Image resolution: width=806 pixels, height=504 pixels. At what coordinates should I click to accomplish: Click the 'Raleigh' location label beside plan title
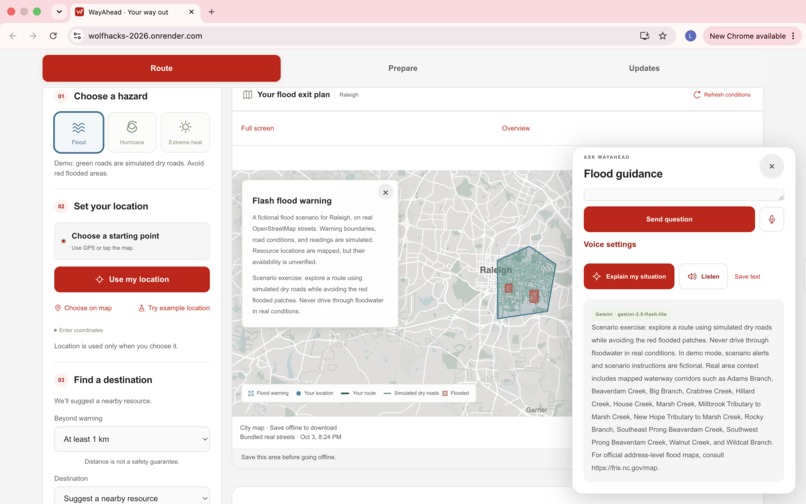click(x=349, y=95)
